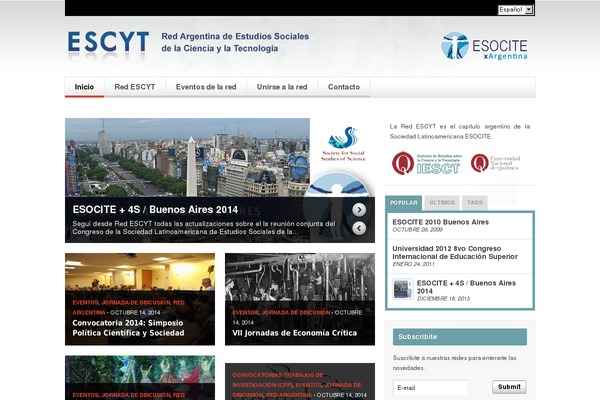Open Eventos de la red menu
600x400 pixels.
(x=206, y=87)
